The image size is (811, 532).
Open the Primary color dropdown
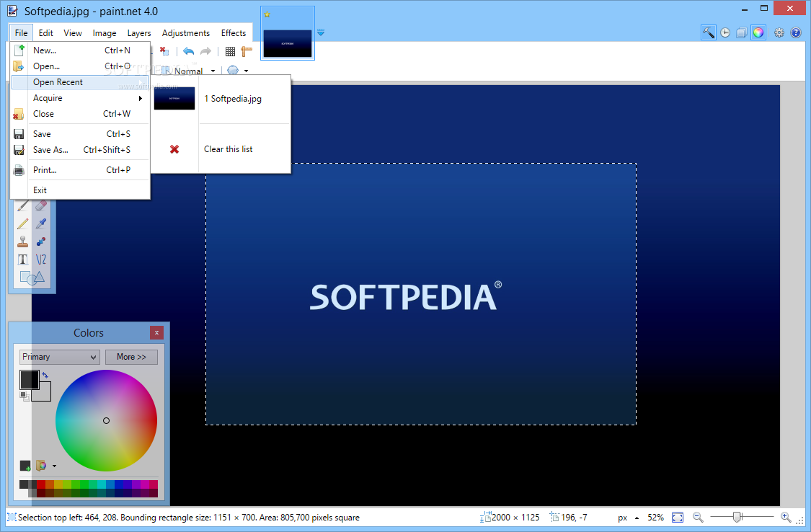(60, 357)
